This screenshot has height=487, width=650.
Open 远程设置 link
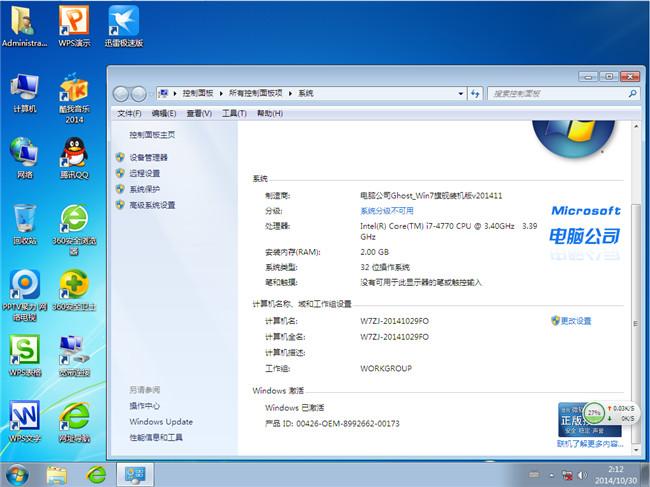(x=144, y=173)
